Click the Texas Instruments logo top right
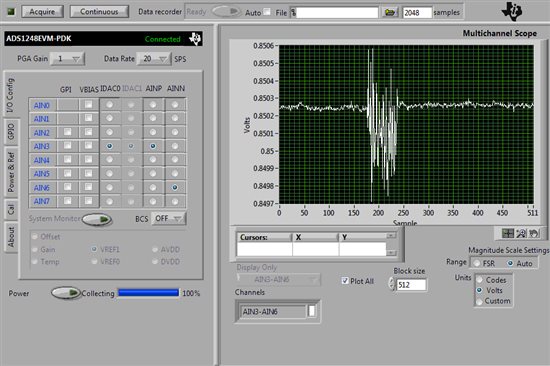The image size is (550, 366). 512,12
